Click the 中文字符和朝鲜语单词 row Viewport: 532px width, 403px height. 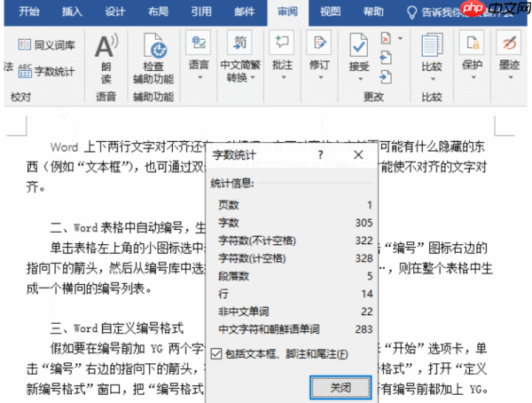click(295, 329)
